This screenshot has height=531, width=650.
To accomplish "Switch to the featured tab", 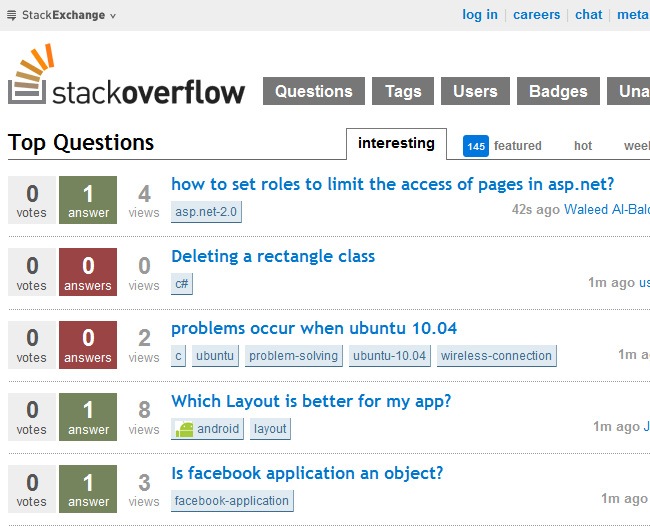I will coord(517,146).
